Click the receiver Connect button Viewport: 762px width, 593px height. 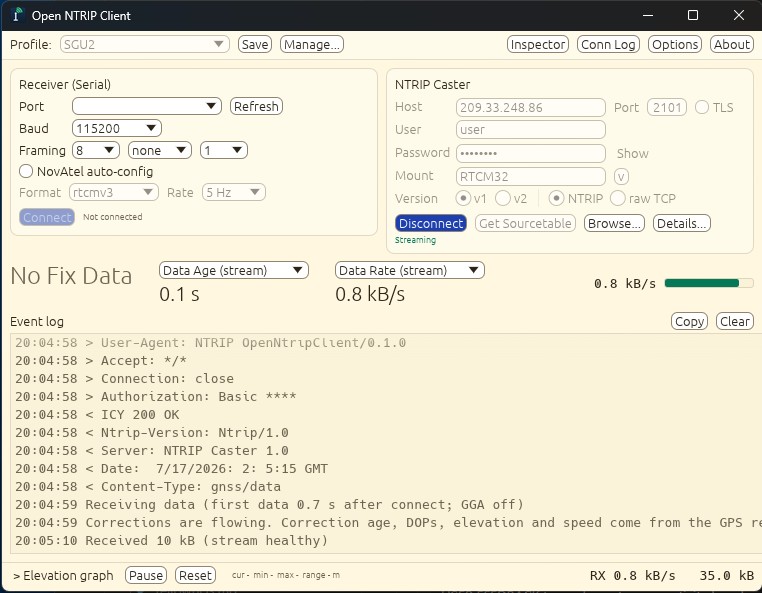tap(47, 217)
